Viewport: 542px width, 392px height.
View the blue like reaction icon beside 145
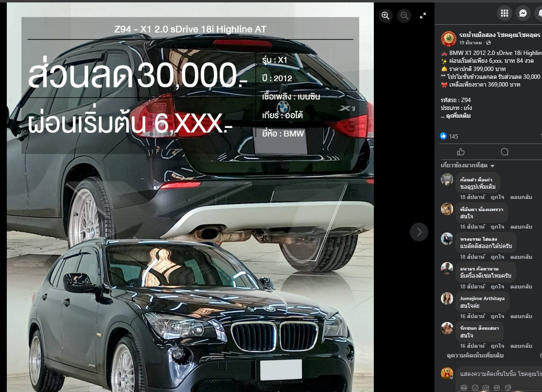pyautogui.click(x=443, y=136)
